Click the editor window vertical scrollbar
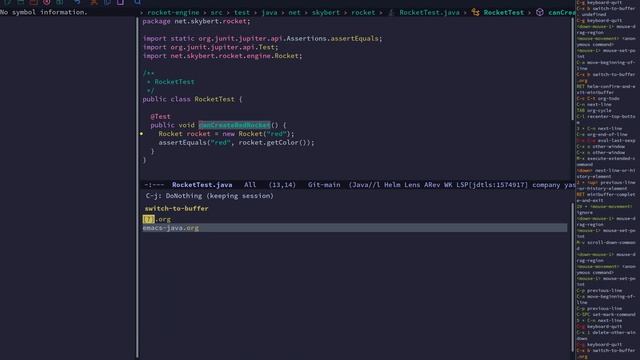The image size is (640, 360). pos(572,69)
